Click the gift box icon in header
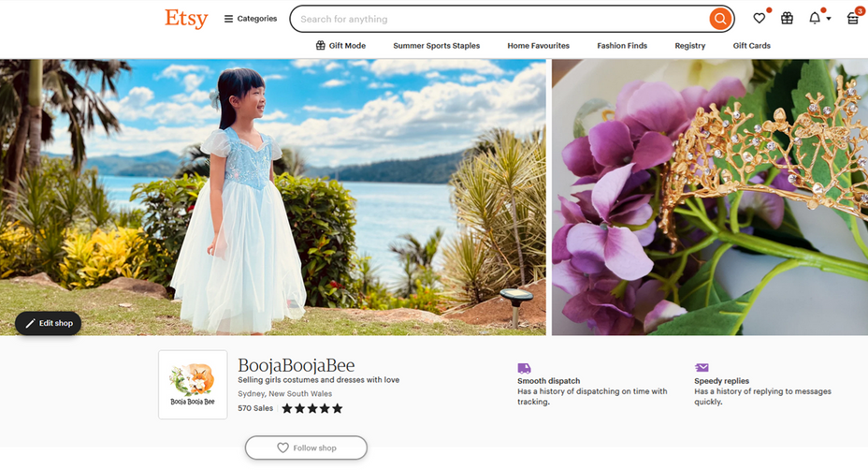Image resolution: width=868 pixels, height=470 pixels. pyautogui.click(x=787, y=19)
